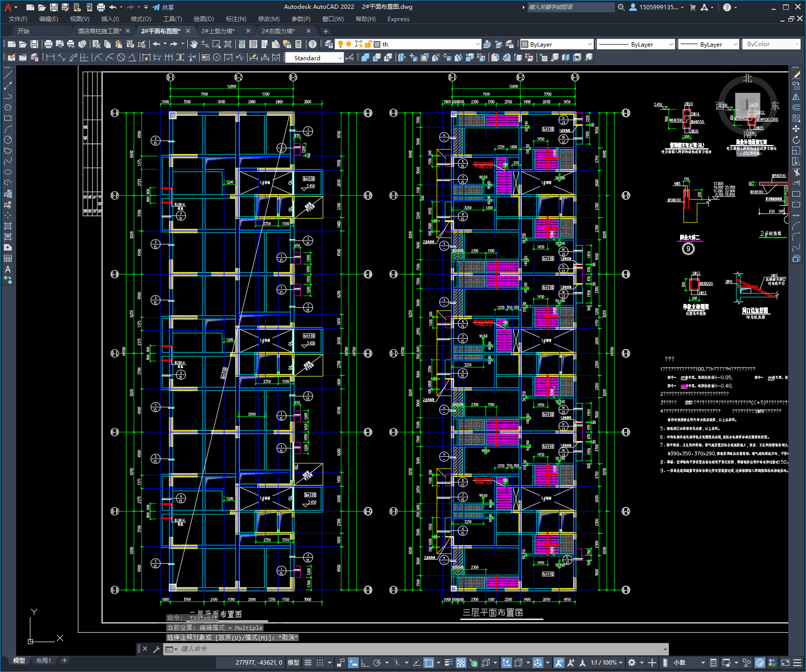Select the Line draw tool
The width and height of the screenshot is (806, 672).
tap(8, 75)
